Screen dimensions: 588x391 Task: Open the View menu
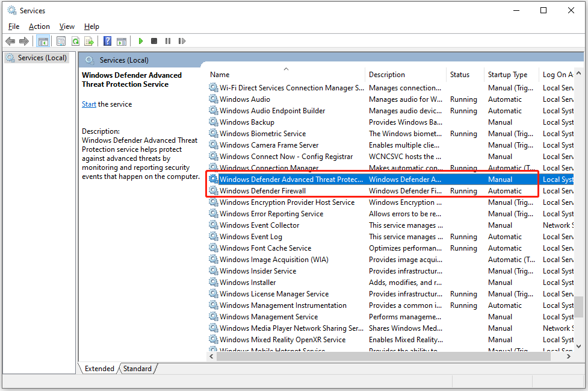pos(67,26)
